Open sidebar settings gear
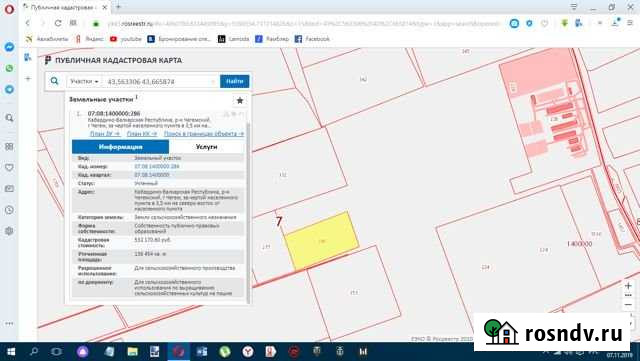Screen dimensions: 640x361 coord(9,231)
